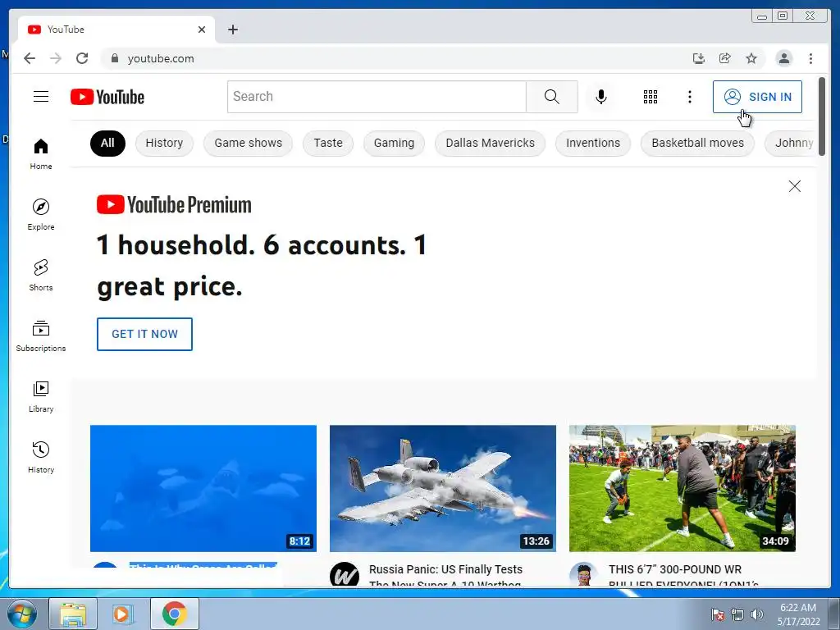Open YouTube settings three-dot menu
The width and height of the screenshot is (840, 630).
tap(689, 97)
